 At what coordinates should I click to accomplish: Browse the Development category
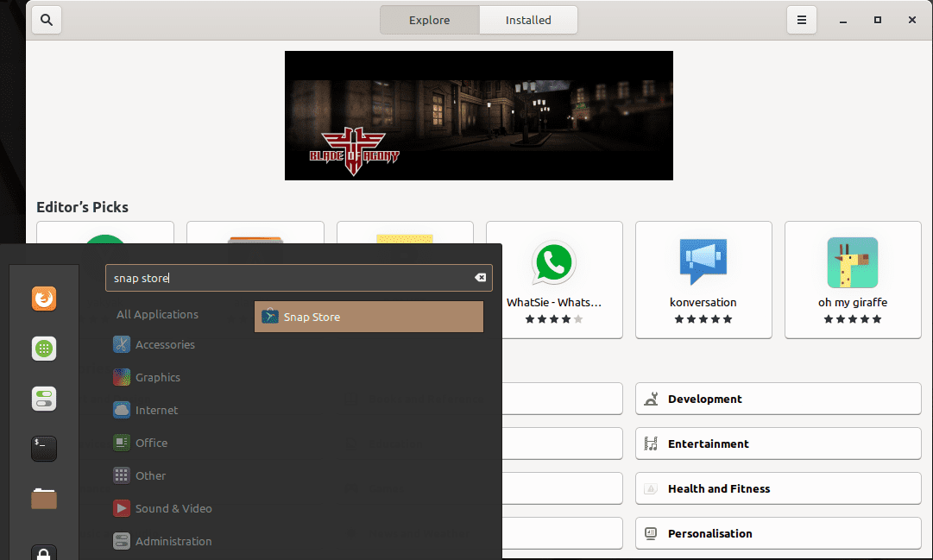779,399
